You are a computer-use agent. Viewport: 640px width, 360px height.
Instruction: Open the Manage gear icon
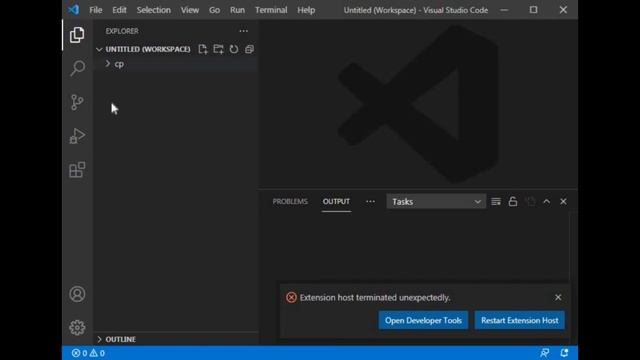point(77,327)
